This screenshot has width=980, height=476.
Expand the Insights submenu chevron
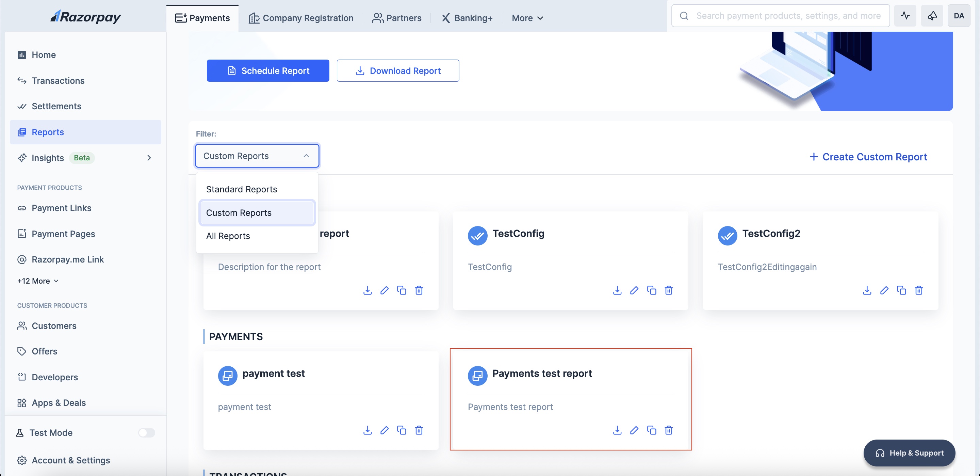[x=149, y=158]
